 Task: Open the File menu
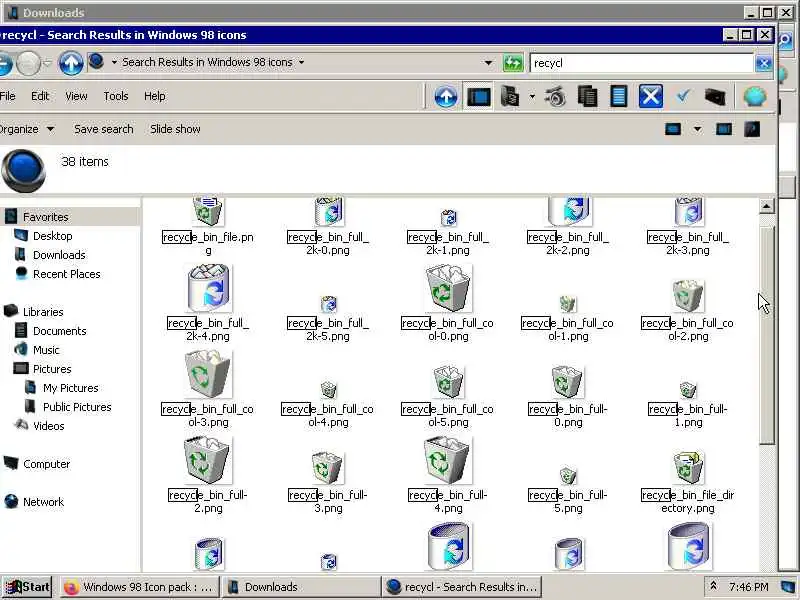click(7, 96)
